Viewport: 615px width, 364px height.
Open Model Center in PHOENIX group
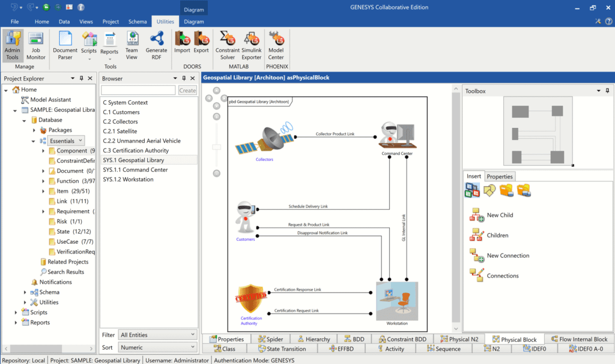[x=276, y=43]
